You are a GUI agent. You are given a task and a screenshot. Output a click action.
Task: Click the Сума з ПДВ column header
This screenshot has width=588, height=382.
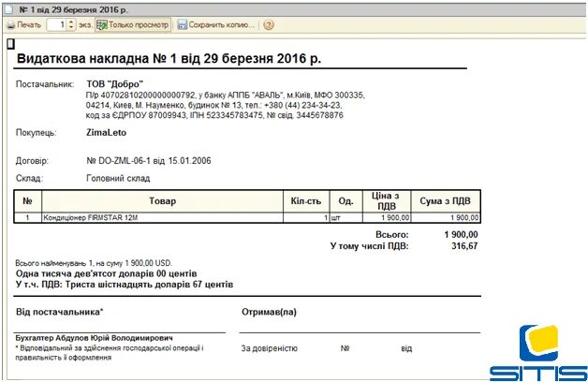tap(445, 201)
